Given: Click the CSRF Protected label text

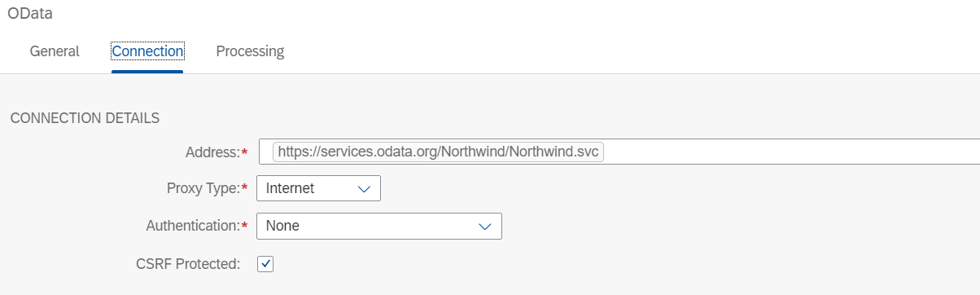Looking at the screenshot, I should click(x=188, y=264).
